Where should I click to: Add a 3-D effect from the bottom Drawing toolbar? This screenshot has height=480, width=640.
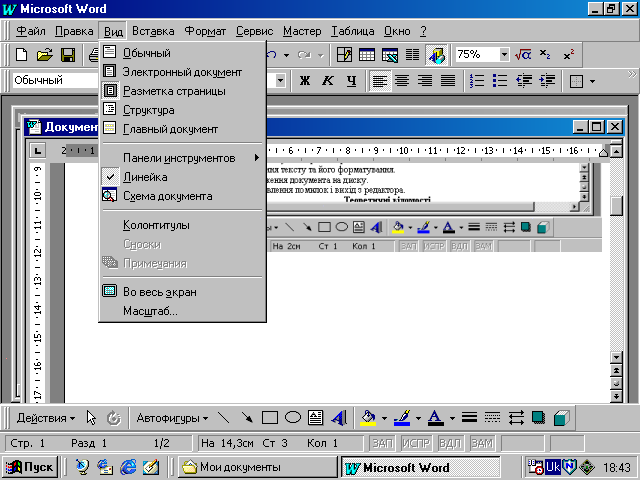562,418
